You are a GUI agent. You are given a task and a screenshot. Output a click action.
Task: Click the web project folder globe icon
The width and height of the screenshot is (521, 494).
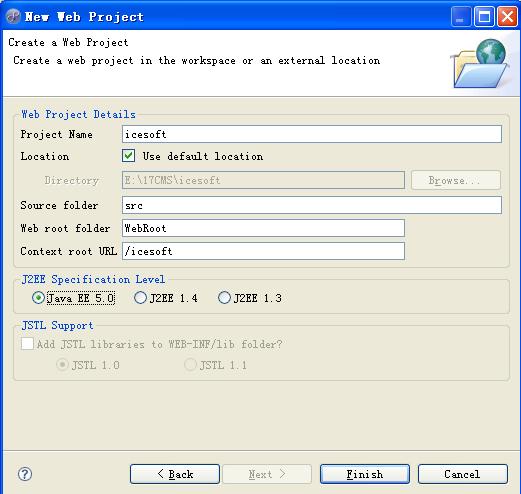[479, 64]
